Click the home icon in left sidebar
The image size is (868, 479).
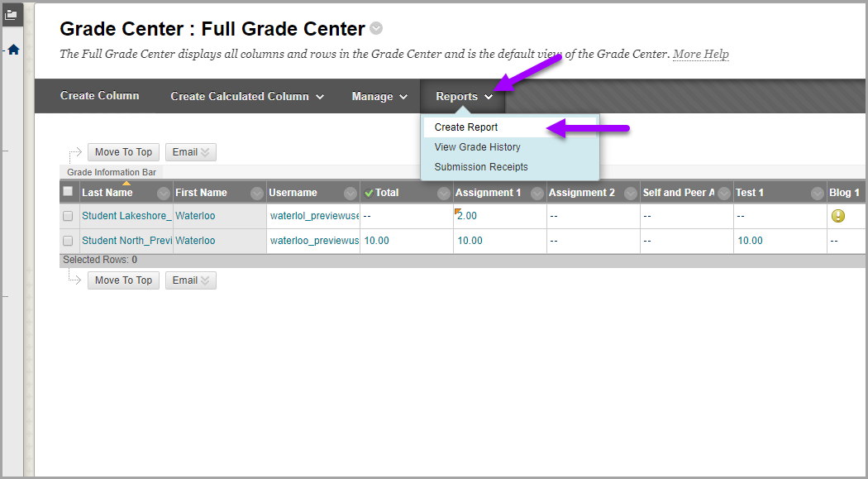pos(13,50)
